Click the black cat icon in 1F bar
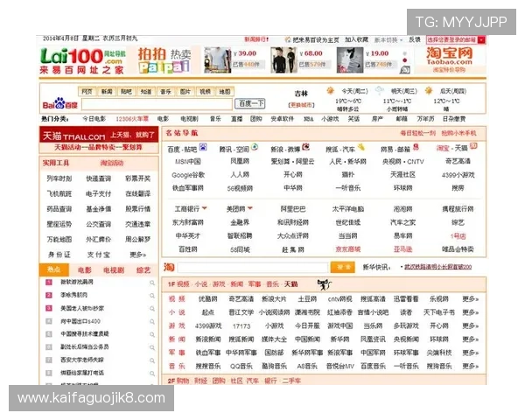This screenshot has width=525, height=420. coord(324,284)
